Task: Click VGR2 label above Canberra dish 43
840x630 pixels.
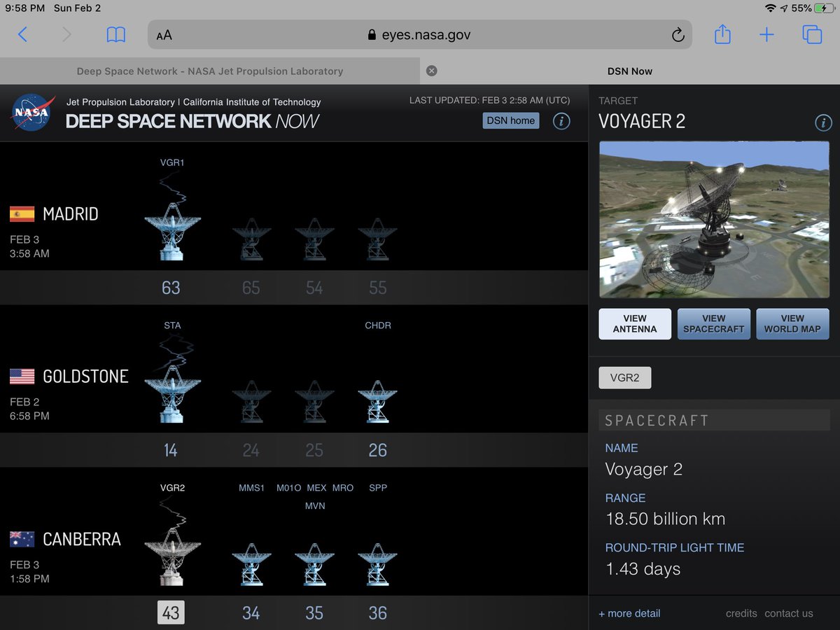Action: (x=172, y=488)
